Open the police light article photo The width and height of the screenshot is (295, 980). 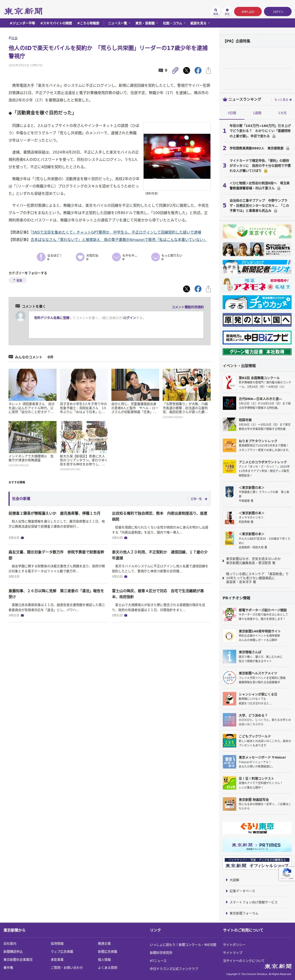click(177, 156)
